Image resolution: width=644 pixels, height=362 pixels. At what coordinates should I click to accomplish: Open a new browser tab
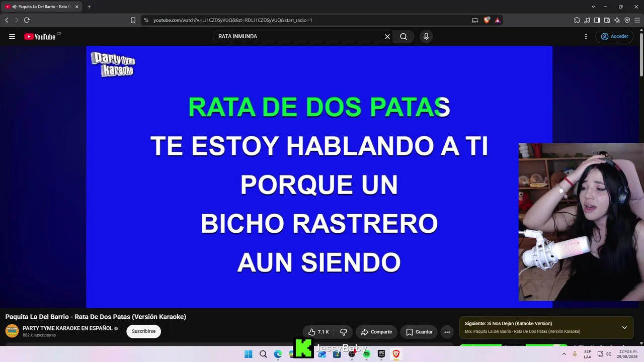(x=89, y=7)
